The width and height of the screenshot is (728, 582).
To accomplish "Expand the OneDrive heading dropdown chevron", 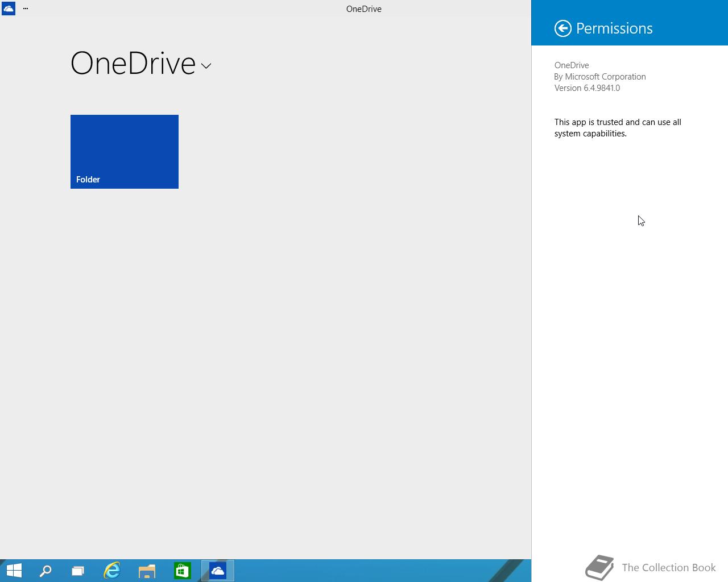I will pos(206,66).
